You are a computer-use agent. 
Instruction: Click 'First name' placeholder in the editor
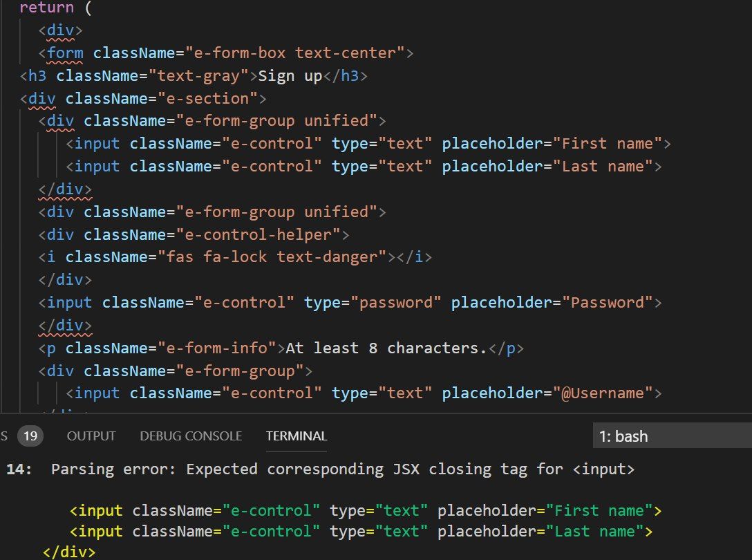click(x=608, y=144)
